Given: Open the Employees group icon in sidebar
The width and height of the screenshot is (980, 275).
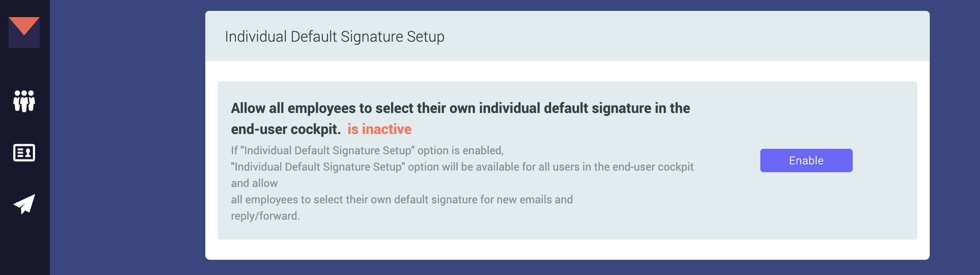Looking at the screenshot, I should (x=24, y=101).
